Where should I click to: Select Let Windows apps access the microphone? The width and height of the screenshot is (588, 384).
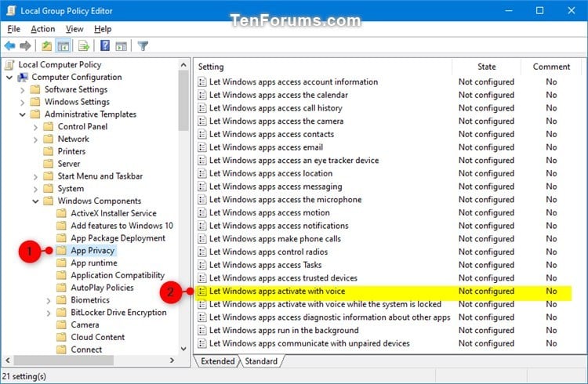click(285, 200)
